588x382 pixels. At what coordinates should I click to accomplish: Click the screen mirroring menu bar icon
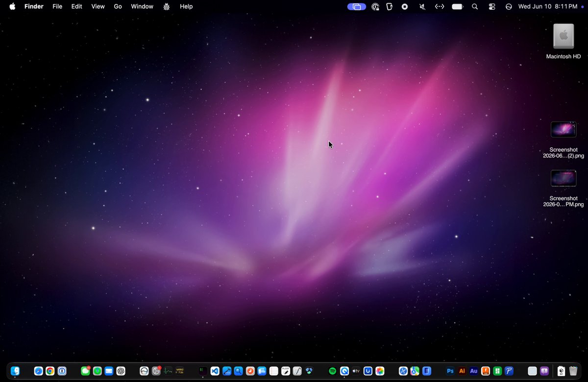coord(357,6)
